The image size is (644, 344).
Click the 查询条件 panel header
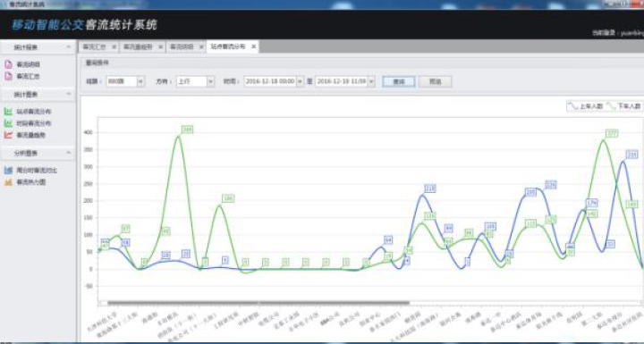point(362,63)
